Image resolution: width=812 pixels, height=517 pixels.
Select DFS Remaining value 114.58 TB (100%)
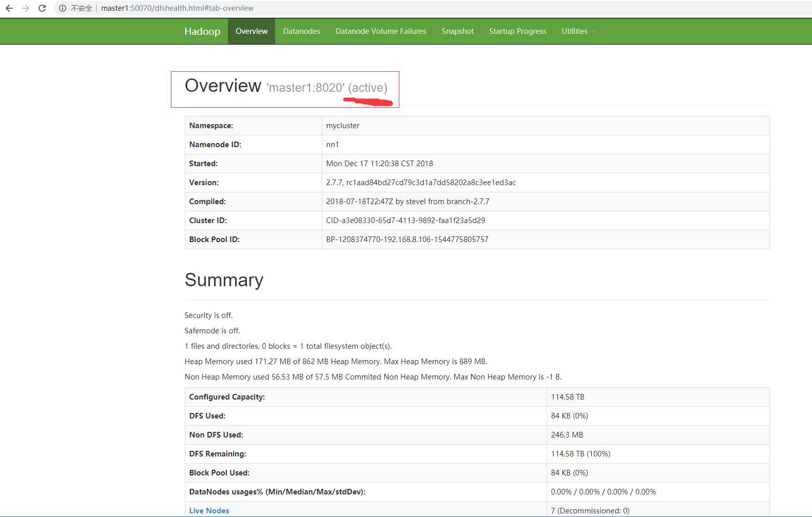tap(581, 454)
